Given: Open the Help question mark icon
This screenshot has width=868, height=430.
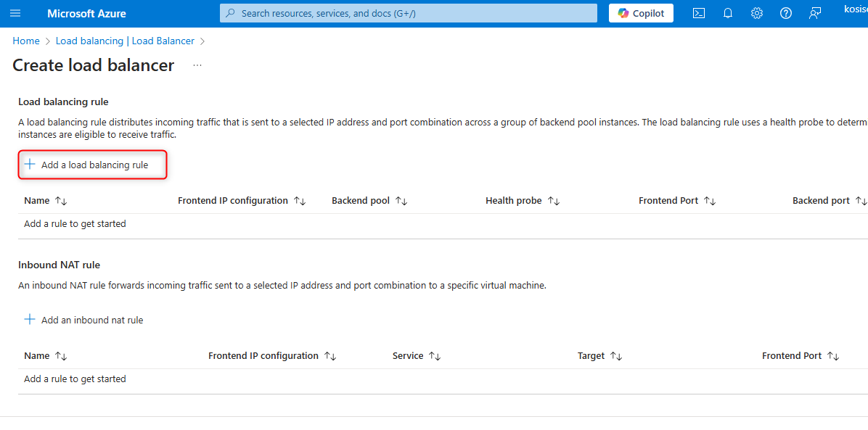Looking at the screenshot, I should [x=785, y=13].
